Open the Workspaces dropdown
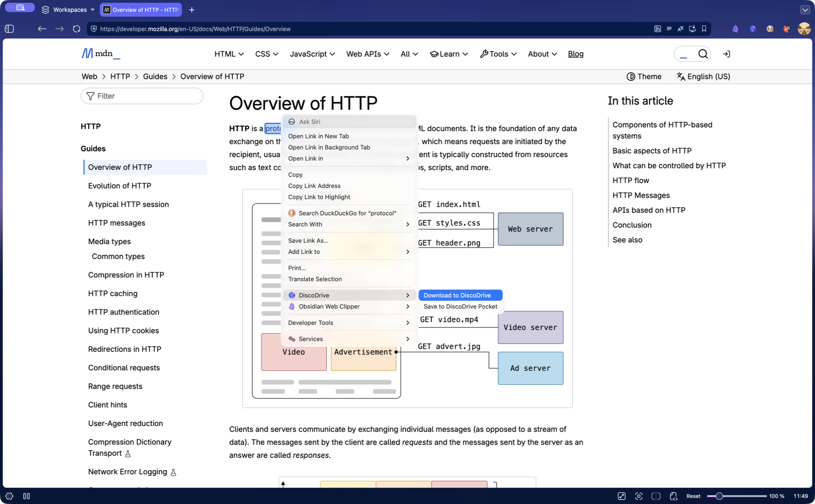Screen dimensions: 815x504 point(68,10)
